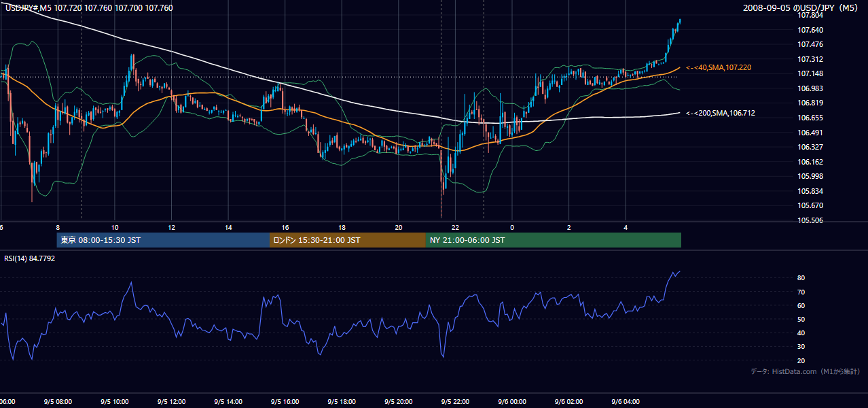Click the 106.655 price axis label
Image resolution: width=868 pixels, height=408 pixels.
(811, 117)
